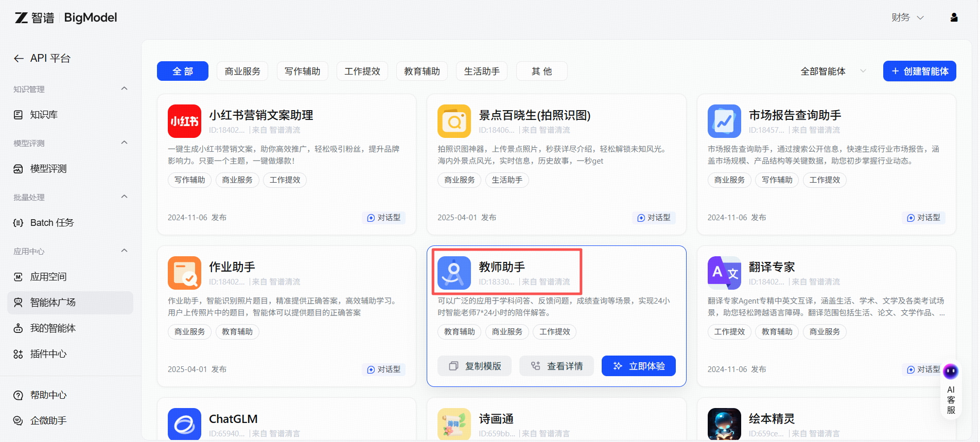Collapse the 知识管理 sidebar section
This screenshot has width=980, height=442.
coord(124,89)
